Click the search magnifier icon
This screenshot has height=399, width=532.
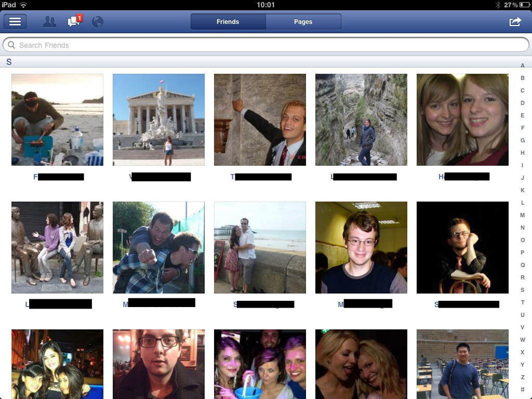[x=11, y=45]
